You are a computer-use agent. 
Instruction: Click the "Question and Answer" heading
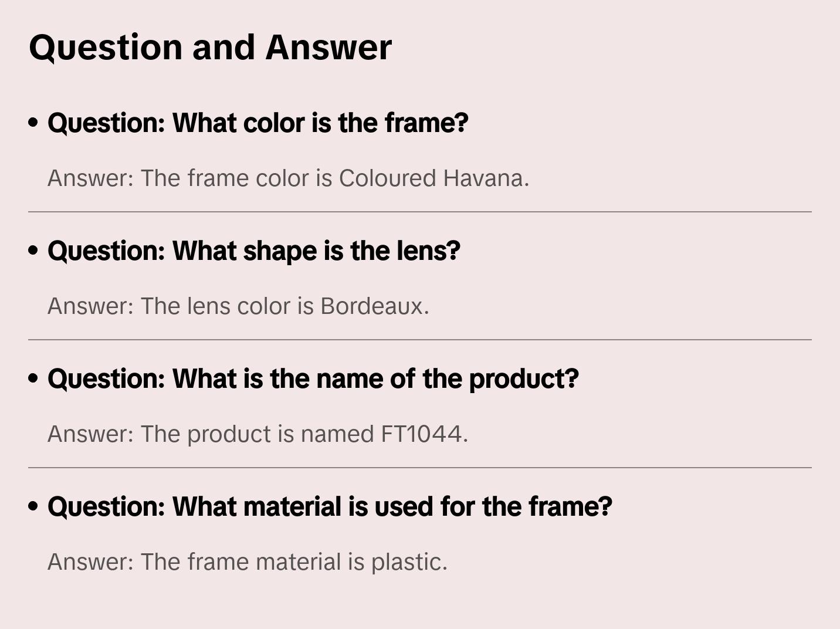coord(210,48)
